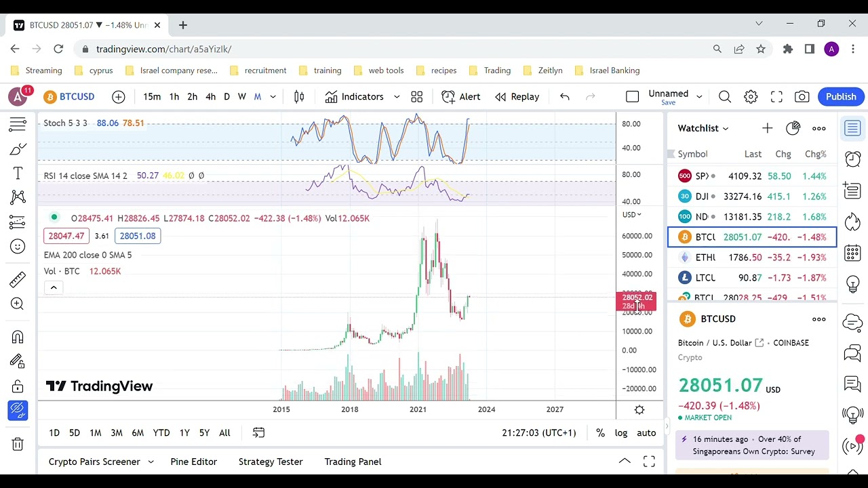Select the ETHUSD watchlist row
This screenshot has width=868, height=488.
752,258
